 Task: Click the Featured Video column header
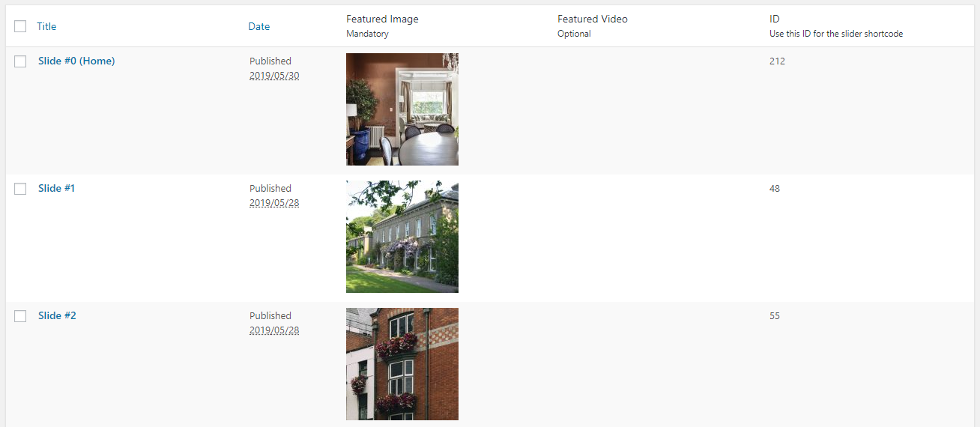point(593,19)
